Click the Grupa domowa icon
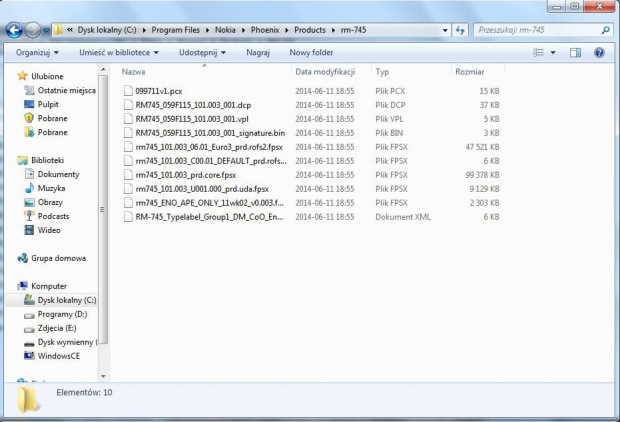 point(23,258)
